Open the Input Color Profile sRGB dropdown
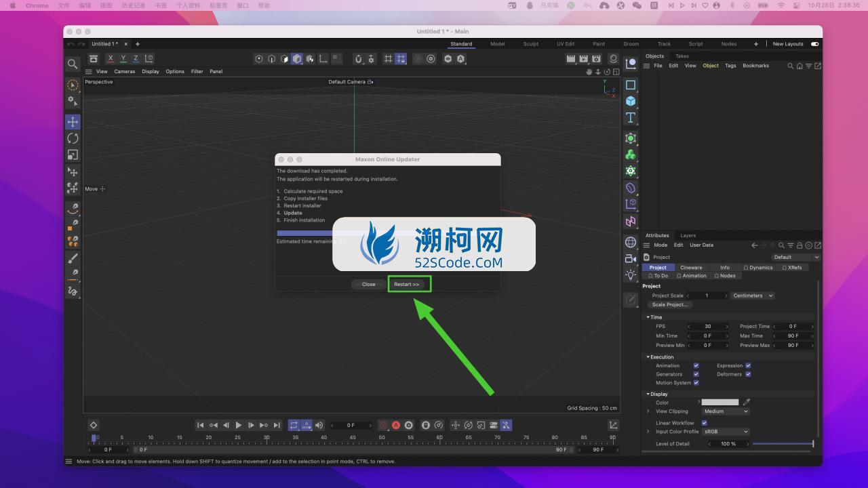The height and width of the screenshot is (488, 868). pos(726,432)
